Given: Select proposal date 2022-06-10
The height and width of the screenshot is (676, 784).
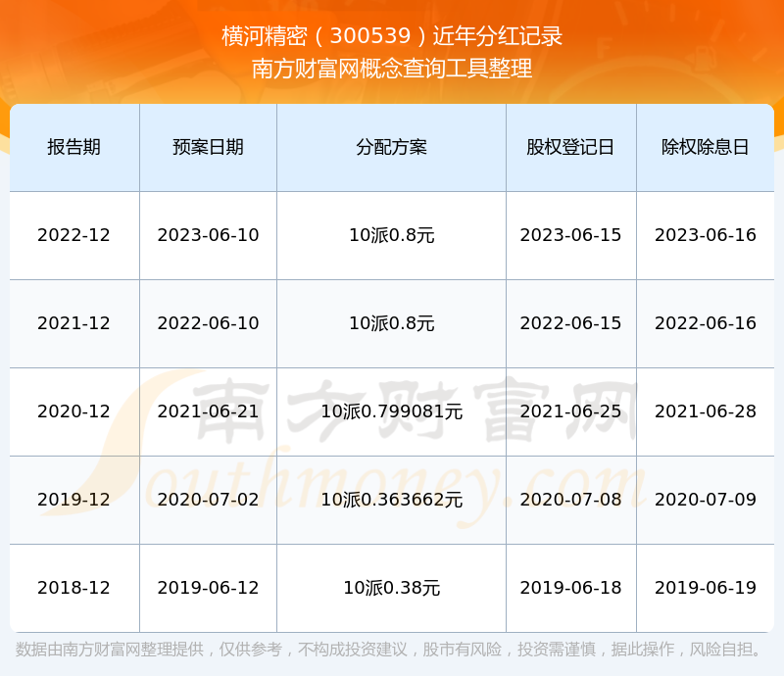Looking at the screenshot, I should (x=208, y=323).
